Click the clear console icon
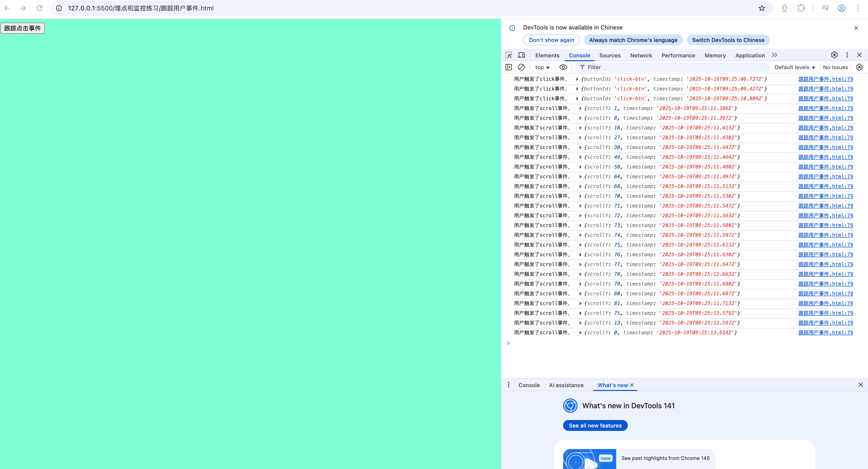The image size is (868, 469). [x=521, y=67]
